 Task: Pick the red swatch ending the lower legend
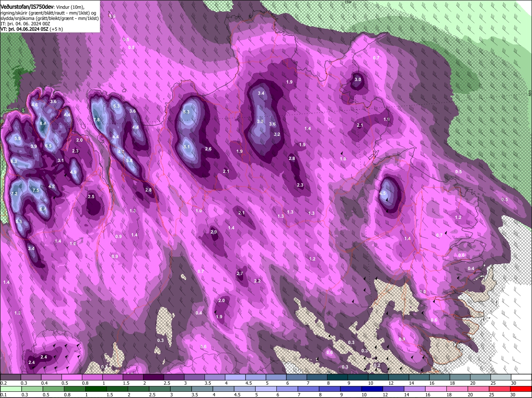[x=521, y=388]
